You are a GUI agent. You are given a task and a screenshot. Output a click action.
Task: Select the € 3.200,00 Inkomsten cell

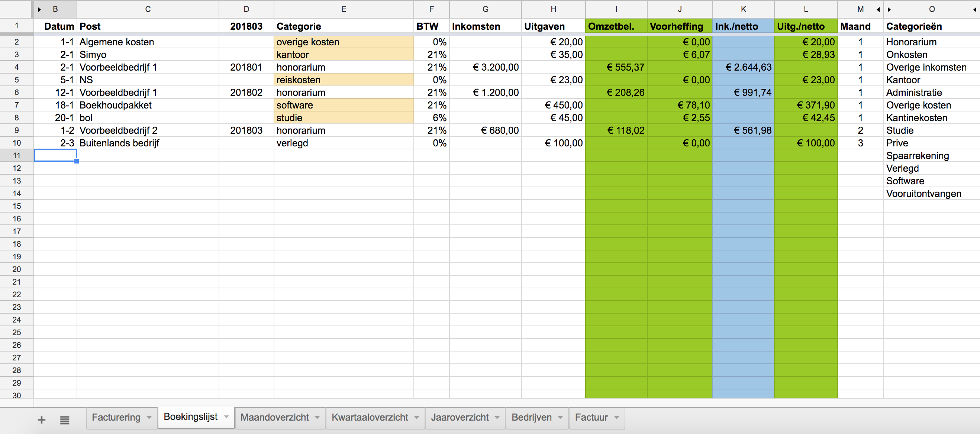pyautogui.click(x=486, y=67)
